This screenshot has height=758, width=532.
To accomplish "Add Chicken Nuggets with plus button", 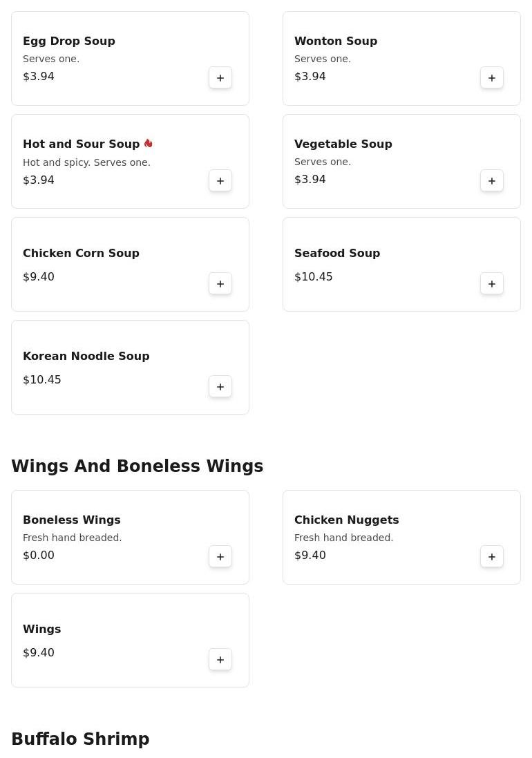I will point(492,557).
